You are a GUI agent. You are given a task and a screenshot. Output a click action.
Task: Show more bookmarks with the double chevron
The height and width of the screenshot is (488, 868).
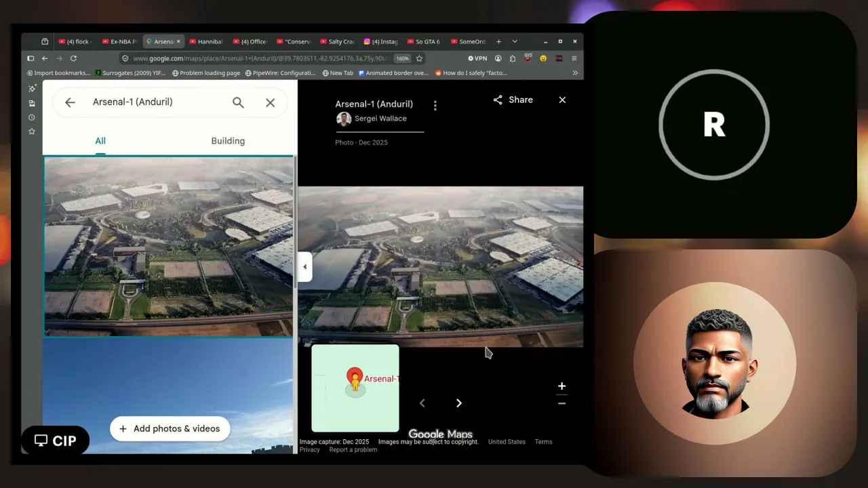click(575, 73)
